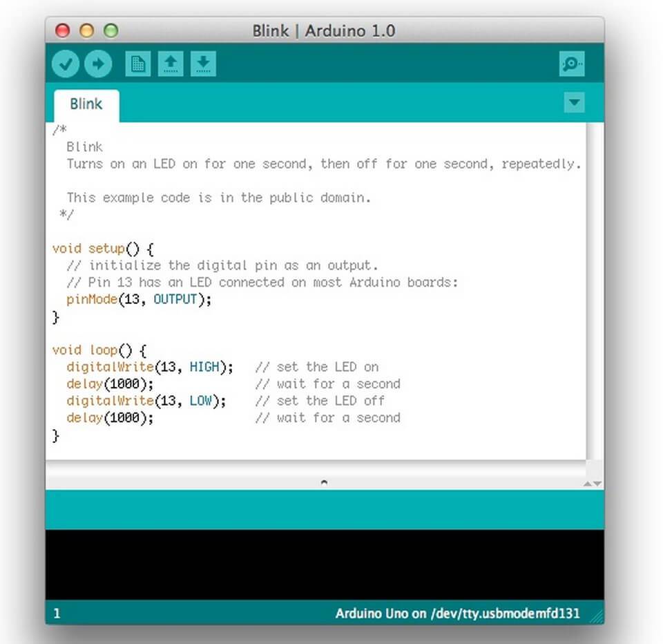Click the divider handle dot above the console
The image size is (663, 644).
point(324,483)
